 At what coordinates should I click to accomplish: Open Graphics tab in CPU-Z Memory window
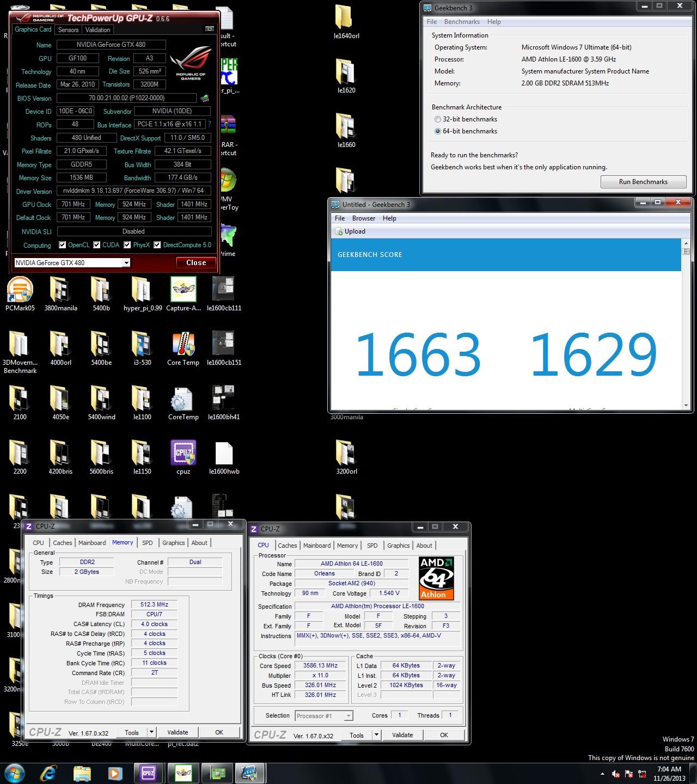[x=174, y=543]
